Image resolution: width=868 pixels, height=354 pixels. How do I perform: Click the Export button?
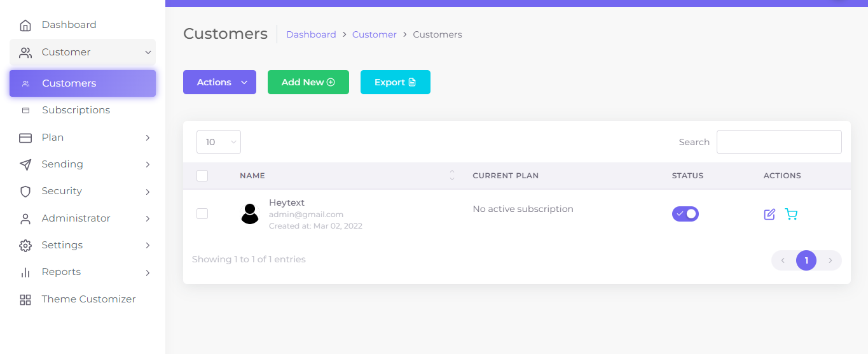(395, 82)
